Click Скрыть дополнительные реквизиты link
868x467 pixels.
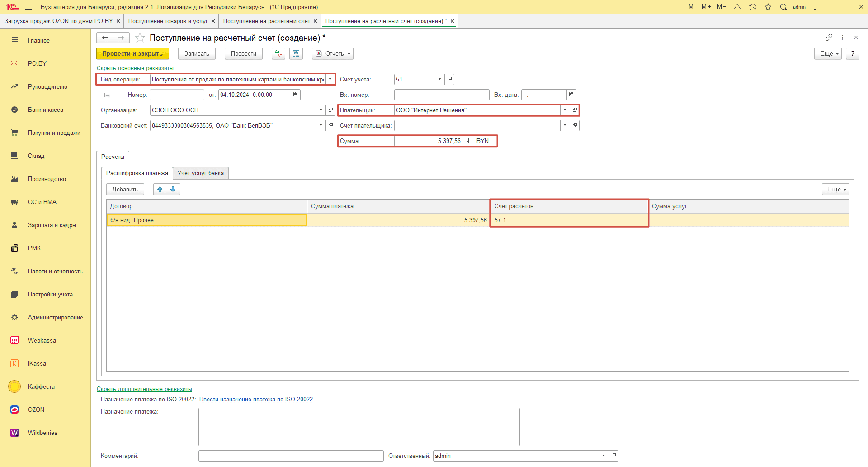144,389
